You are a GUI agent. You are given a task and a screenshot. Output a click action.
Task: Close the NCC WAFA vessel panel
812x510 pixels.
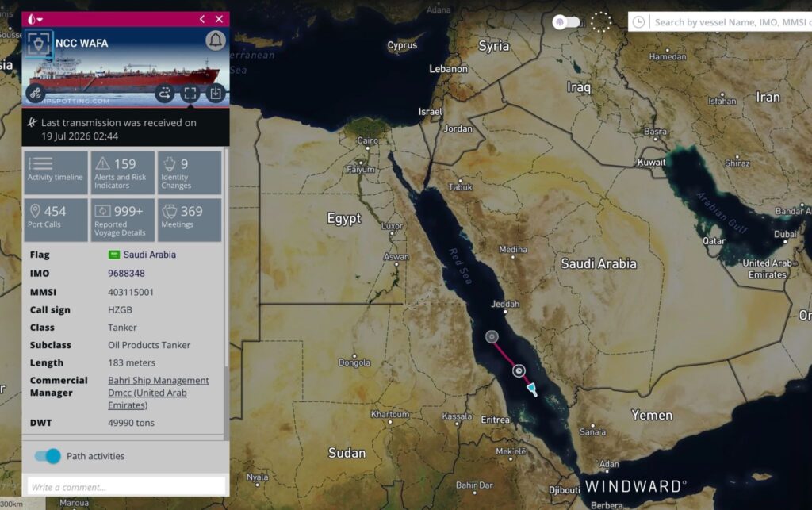[x=219, y=19]
